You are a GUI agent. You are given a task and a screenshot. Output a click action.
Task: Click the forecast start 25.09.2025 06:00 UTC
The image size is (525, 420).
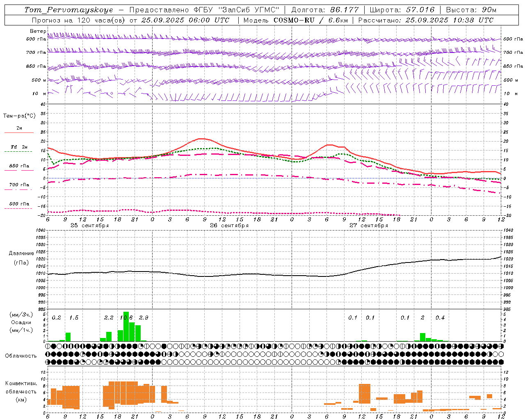(185, 20)
